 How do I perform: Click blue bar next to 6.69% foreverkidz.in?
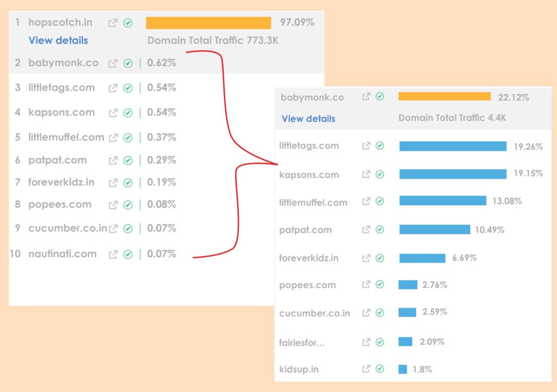tap(422, 258)
